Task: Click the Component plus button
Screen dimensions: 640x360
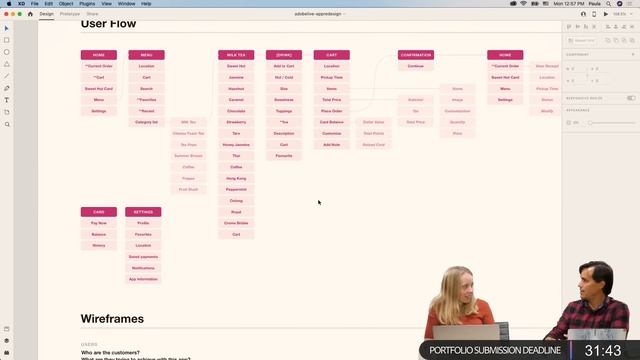Action: [633, 54]
